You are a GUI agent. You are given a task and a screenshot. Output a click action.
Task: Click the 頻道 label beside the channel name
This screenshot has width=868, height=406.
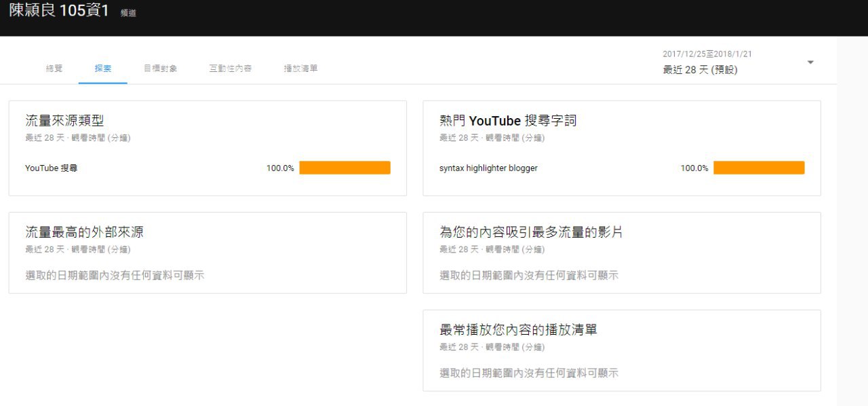(128, 13)
